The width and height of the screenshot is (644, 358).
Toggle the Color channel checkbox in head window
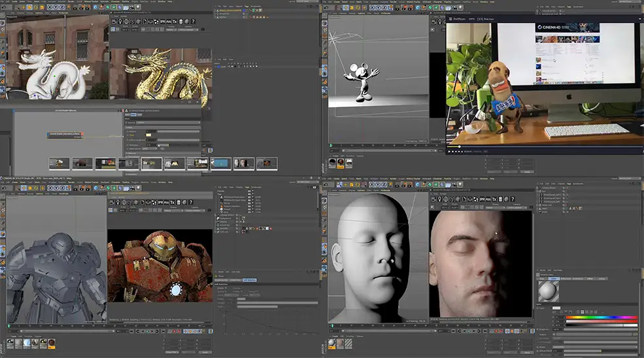pyautogui.click(x=537, y=308)
